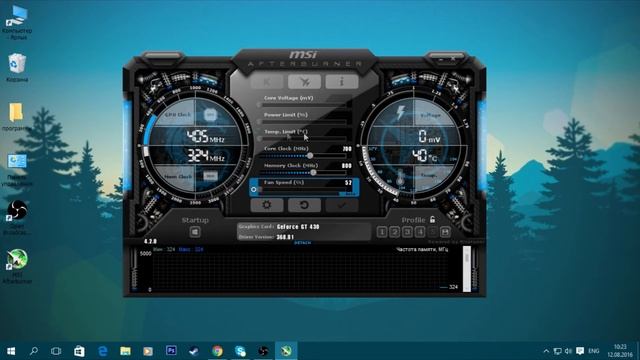Open Photoshop from the taskbar

point(171,351)
